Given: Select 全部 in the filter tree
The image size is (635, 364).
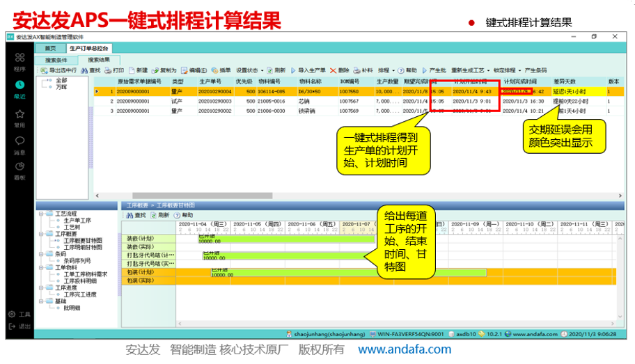Looking at the screenshot, I should click(x=61, y=81).
